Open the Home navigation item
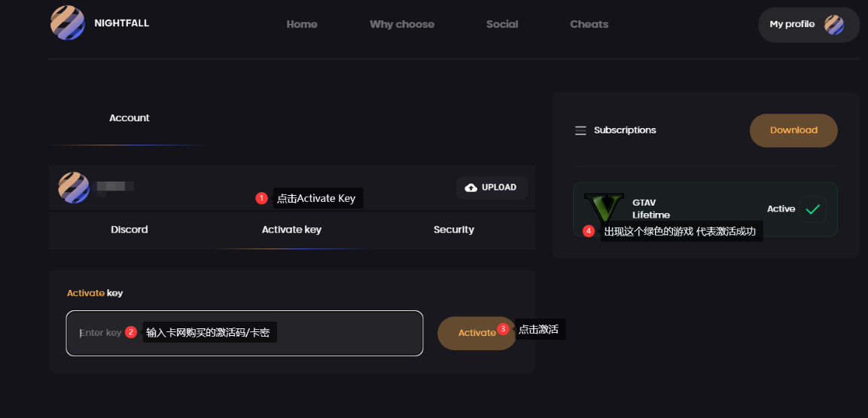This screenshot has height=418, width=868. tap(302, 24)
